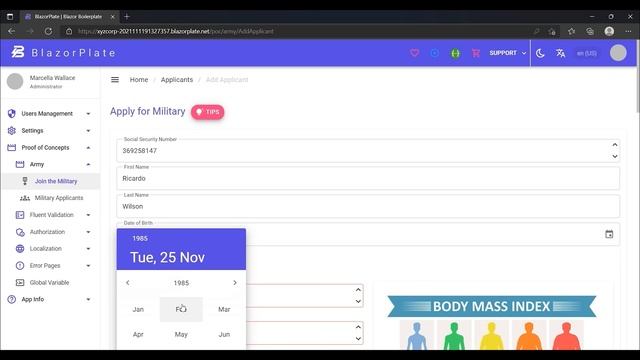Click Users Management shield icon
This screenshot has width=640, height=360.
(11, 113)
